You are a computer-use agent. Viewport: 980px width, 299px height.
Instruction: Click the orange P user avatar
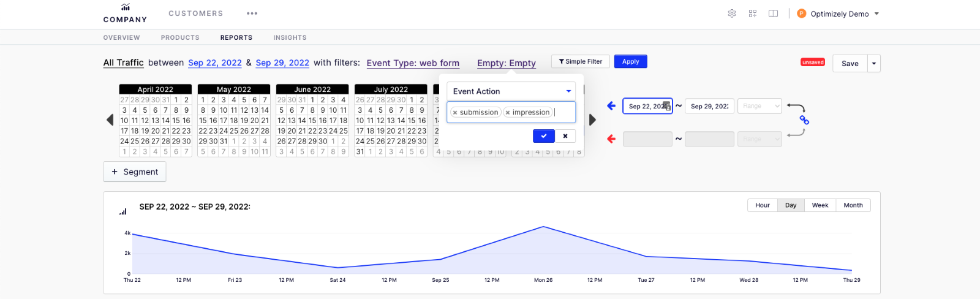coord(802,13)
